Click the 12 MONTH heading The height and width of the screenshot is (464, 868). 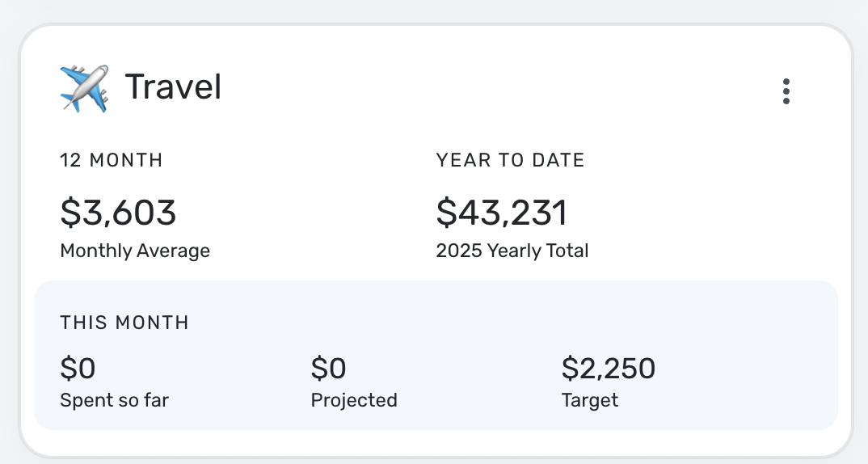click(x=112, y=161)
